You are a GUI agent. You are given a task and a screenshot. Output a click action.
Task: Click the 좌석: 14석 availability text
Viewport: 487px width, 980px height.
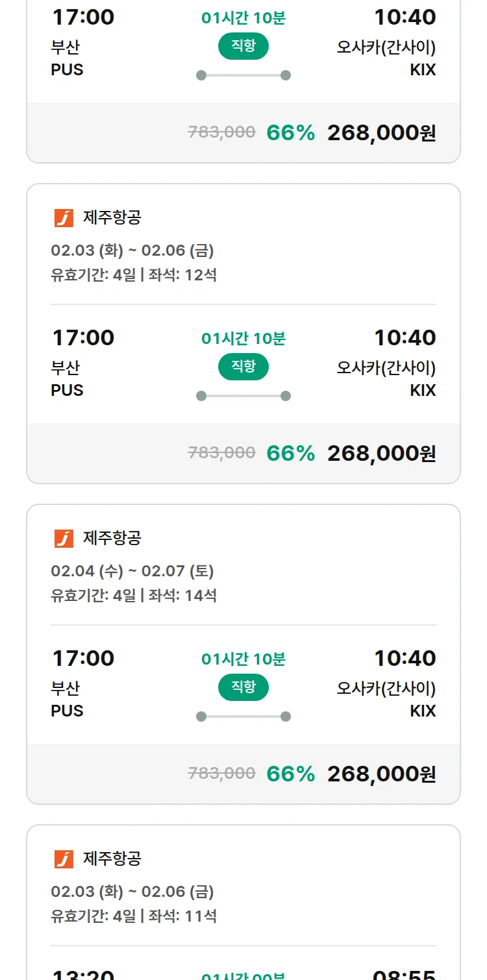click(x=182, y=596)
